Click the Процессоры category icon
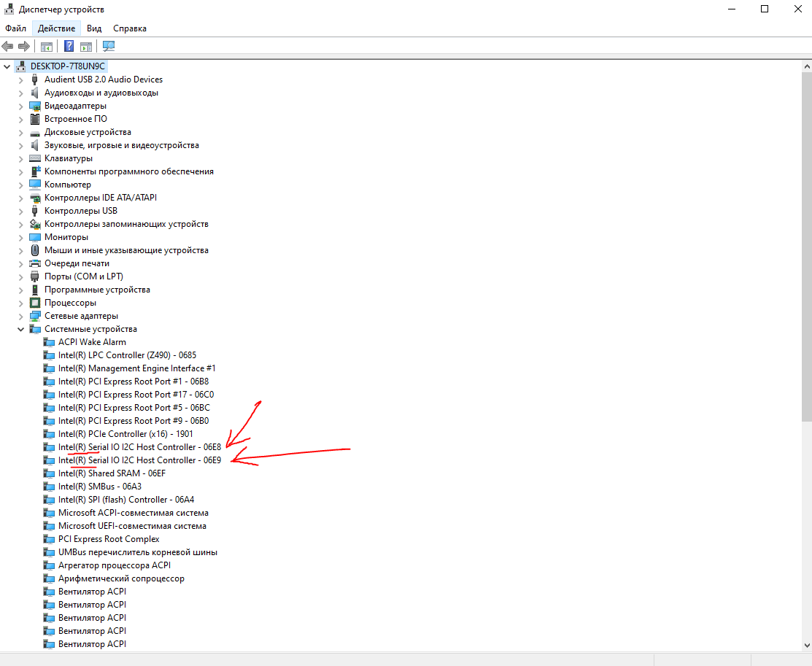The image size is (812, 666). pyautogui.click(x=35, y=303)
